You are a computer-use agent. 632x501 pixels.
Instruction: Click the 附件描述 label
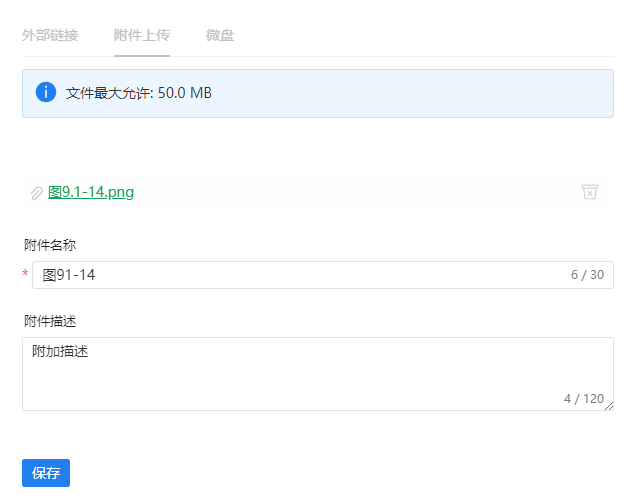(50, 321)
